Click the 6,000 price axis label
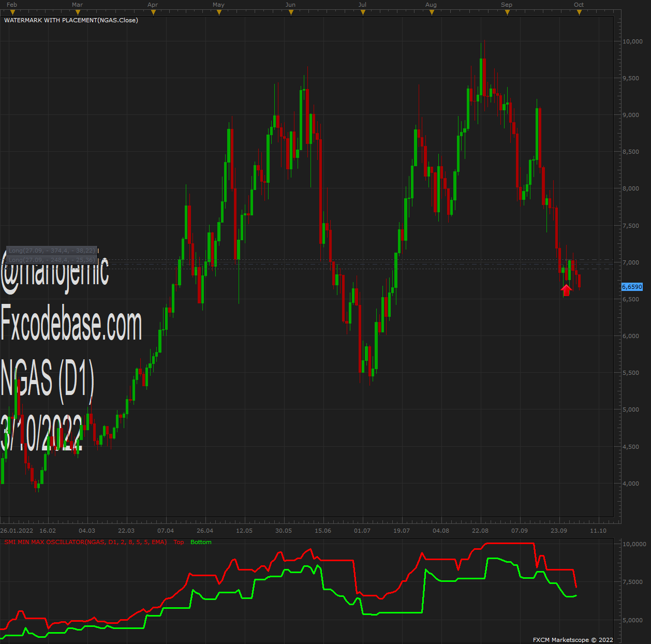Viewport: 651px width, 644px height. click(631, 336)
